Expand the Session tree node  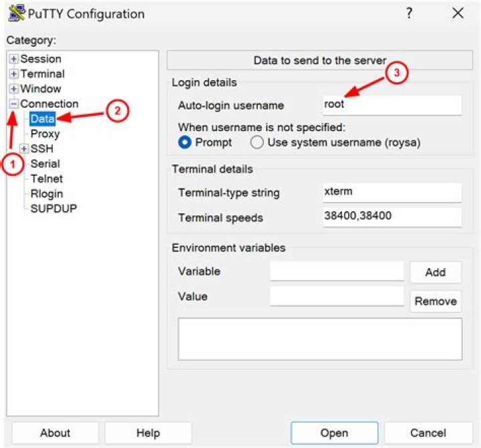pyautogui.click(x=13, y=59)
